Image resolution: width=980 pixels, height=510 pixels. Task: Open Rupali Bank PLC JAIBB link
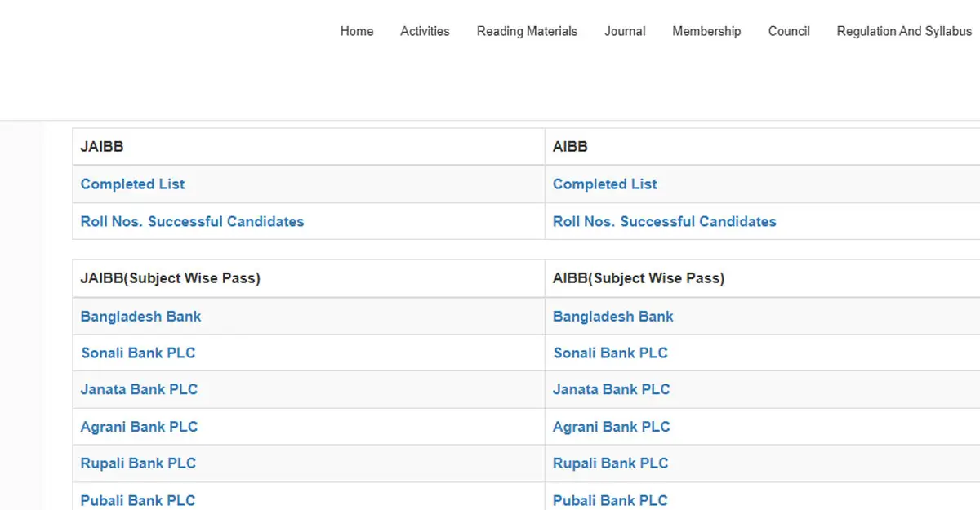(x=138, y=463)
